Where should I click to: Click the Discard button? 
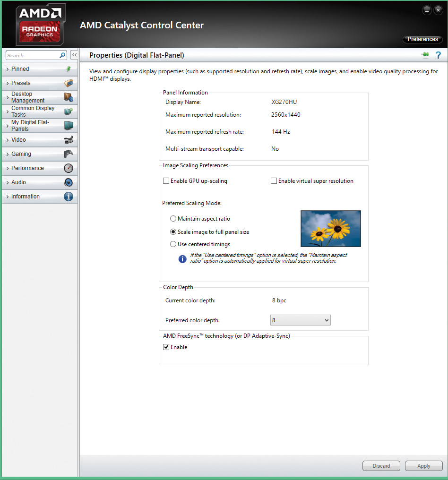[x=381, y=466]
